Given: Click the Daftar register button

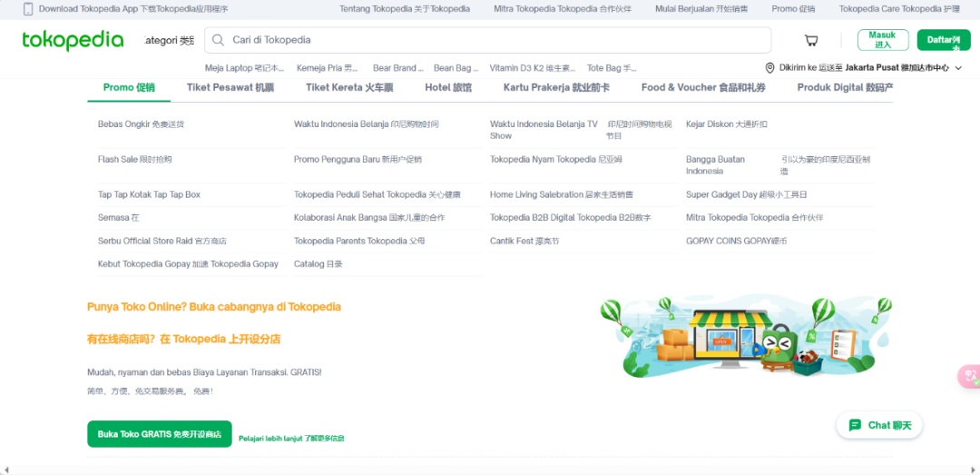Looking at the screenshot, I should click(x=944, y=39).
